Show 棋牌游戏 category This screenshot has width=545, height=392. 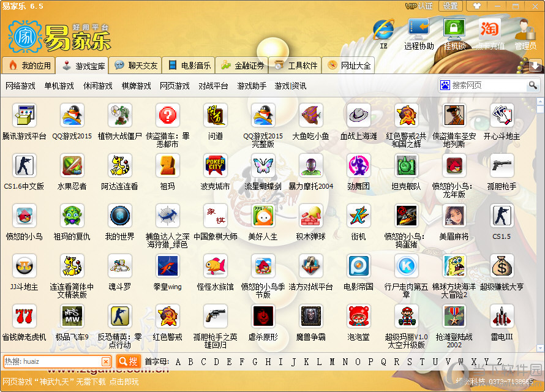point(136,86)
